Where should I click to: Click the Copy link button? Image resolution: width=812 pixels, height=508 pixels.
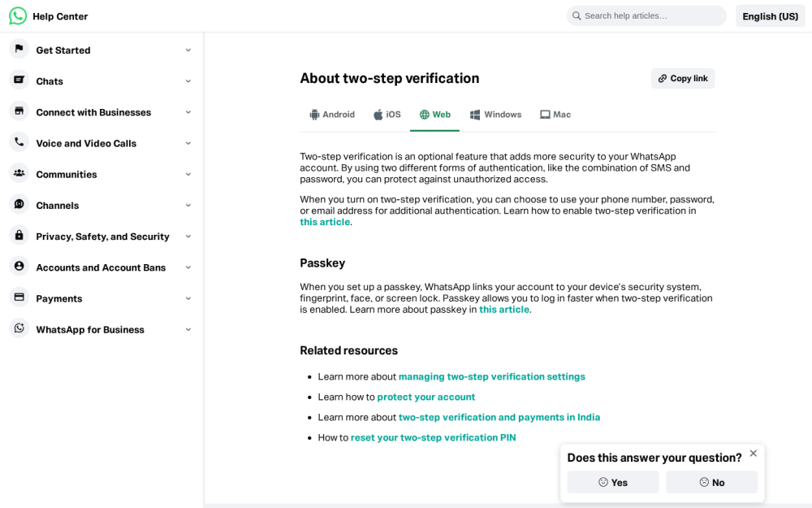click(x=683, y=78)
